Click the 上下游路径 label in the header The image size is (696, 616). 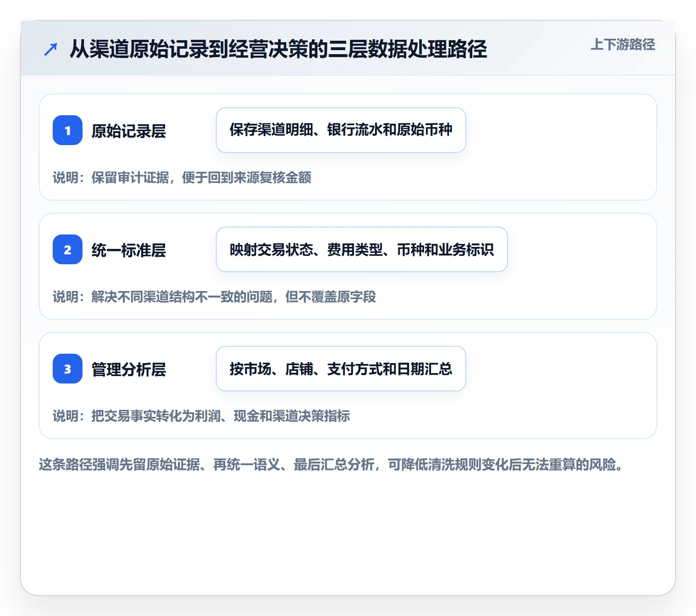(x=623, y=45)
